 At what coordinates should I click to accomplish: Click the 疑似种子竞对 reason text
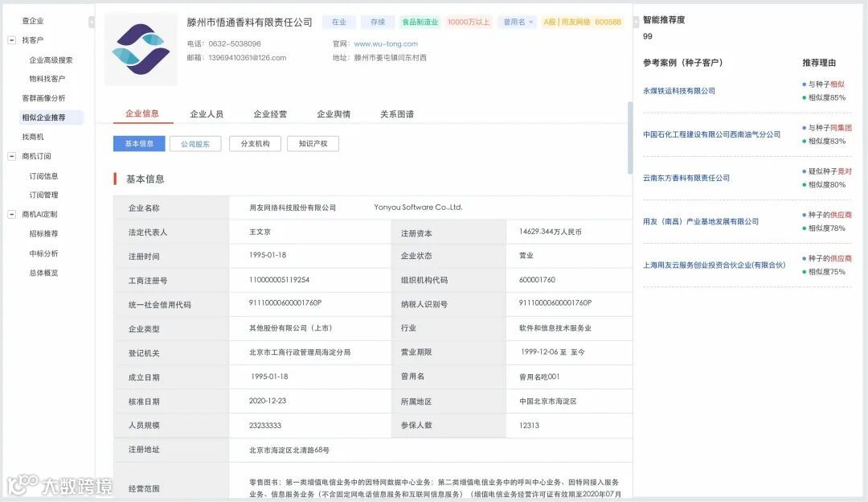click(829, 171)
